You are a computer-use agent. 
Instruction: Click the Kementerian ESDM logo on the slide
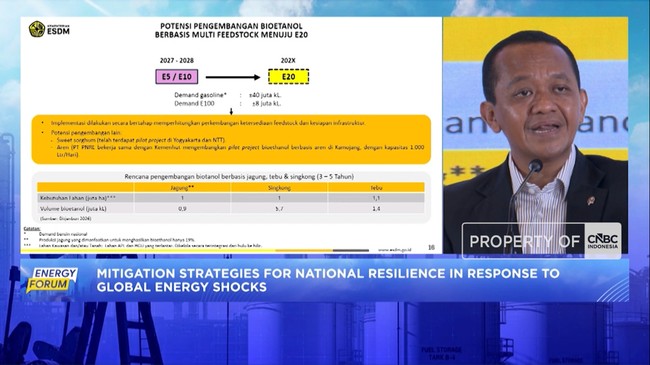point(49,29)
